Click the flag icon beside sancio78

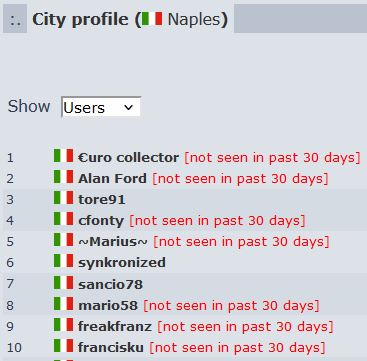point(63,282)
